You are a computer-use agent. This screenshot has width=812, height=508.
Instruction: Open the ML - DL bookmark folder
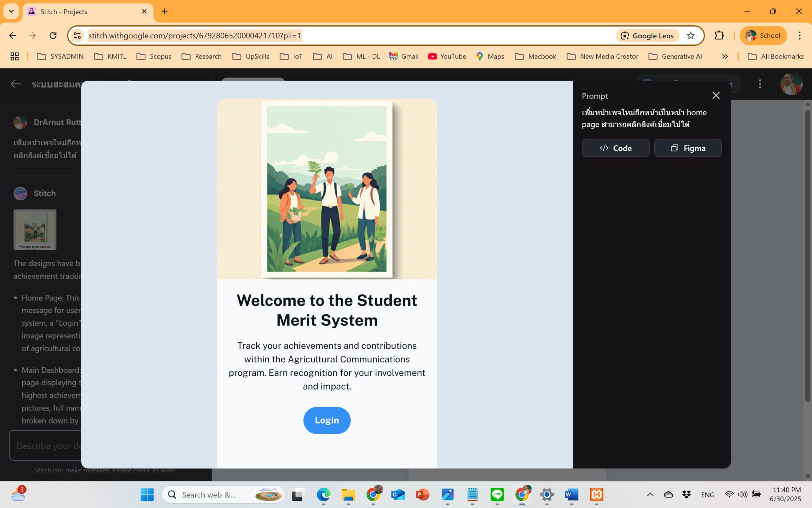tap(361, 57)
